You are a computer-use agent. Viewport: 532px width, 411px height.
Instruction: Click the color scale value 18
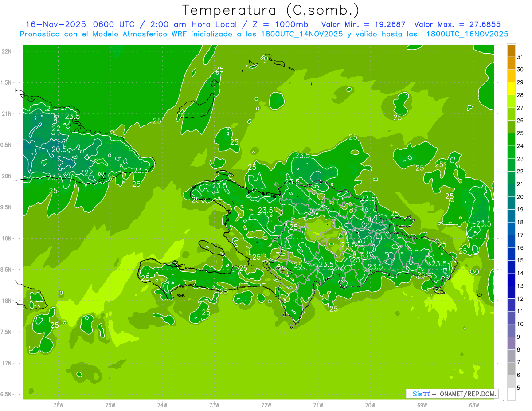click(x=520, y=222)
